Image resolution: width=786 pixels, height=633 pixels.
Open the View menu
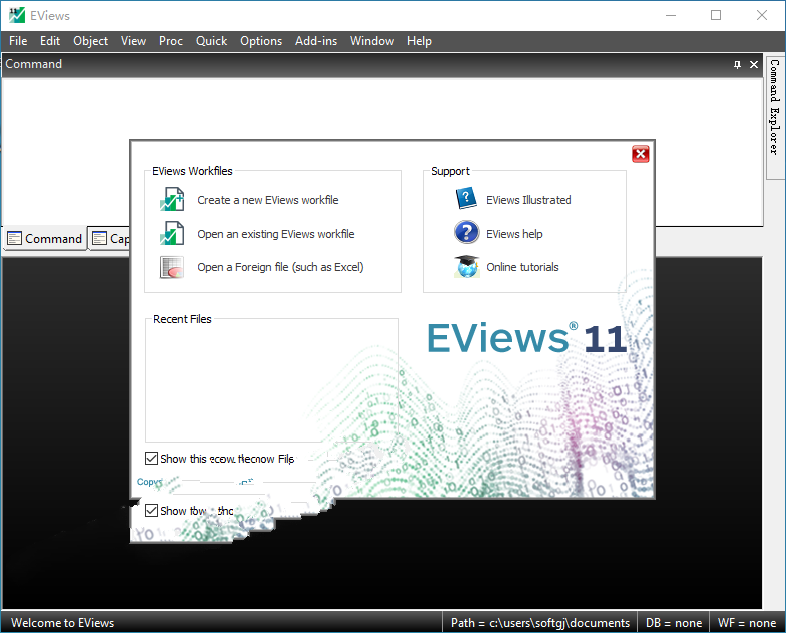click(133, 41)
